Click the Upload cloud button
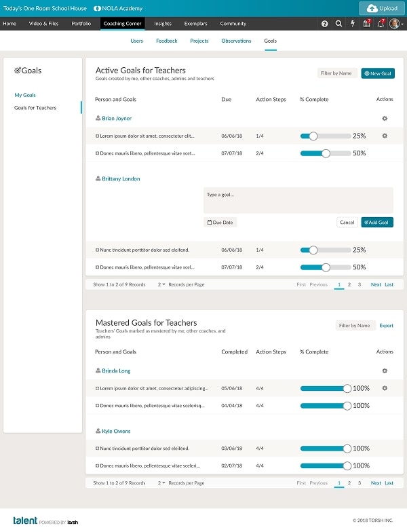This screenshot has height=532, width=407. click(382, 8)
